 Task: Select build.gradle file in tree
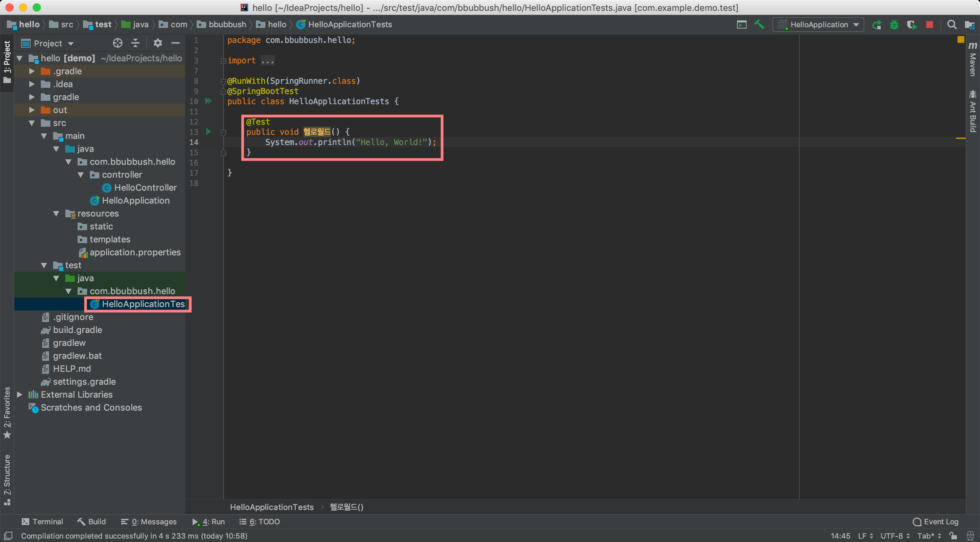[77, 330]
